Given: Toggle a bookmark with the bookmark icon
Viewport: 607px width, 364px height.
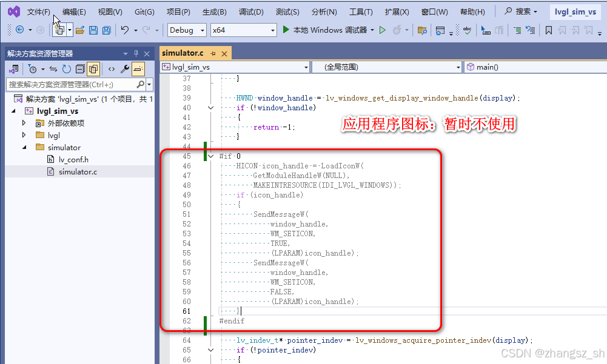Looking at the screenshot, I should [549, 30].
